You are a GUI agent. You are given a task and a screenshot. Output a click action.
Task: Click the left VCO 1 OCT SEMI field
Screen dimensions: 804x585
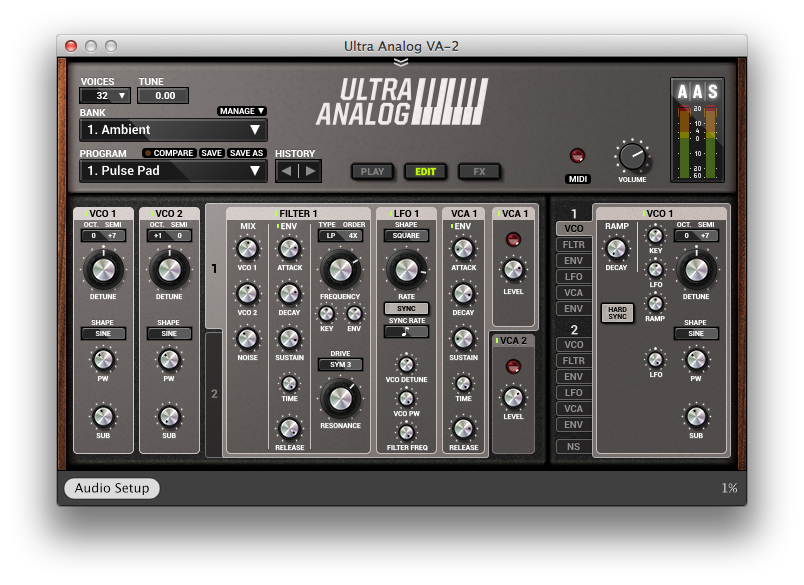coord(103,236)
